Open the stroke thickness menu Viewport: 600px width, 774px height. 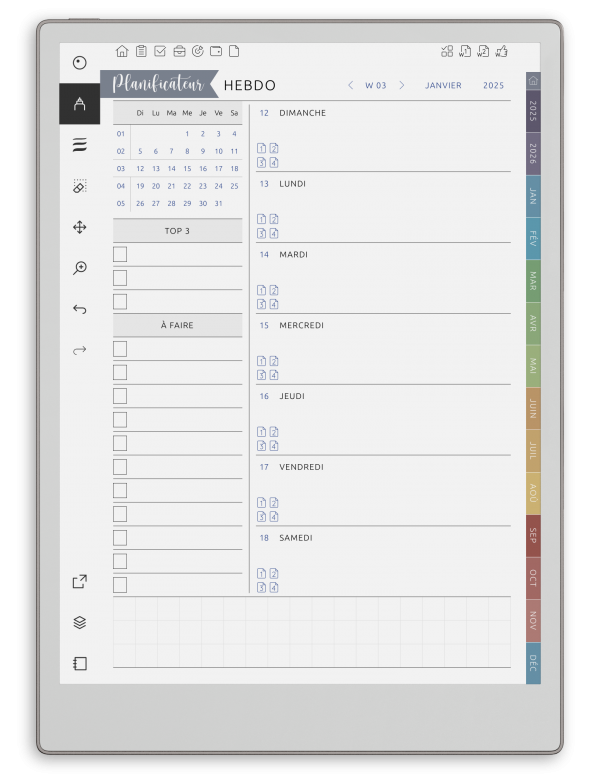tap(79, 145)
